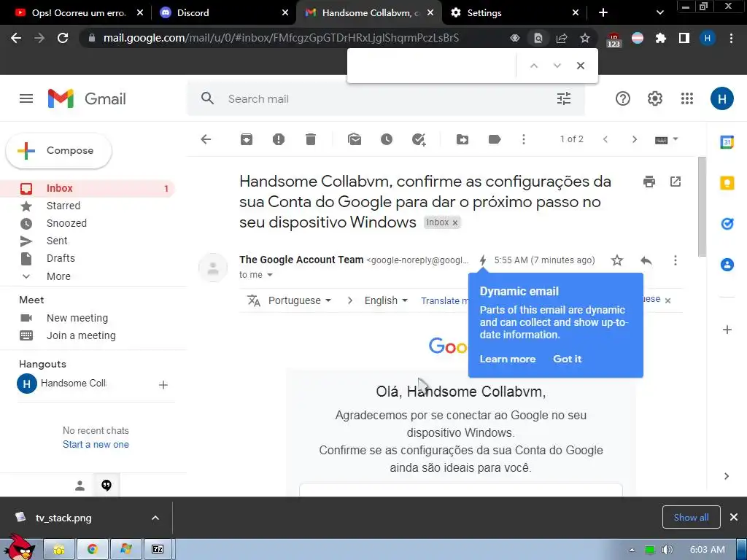
Task: Print the email with the printer icon
Action: tap(649, 182)
